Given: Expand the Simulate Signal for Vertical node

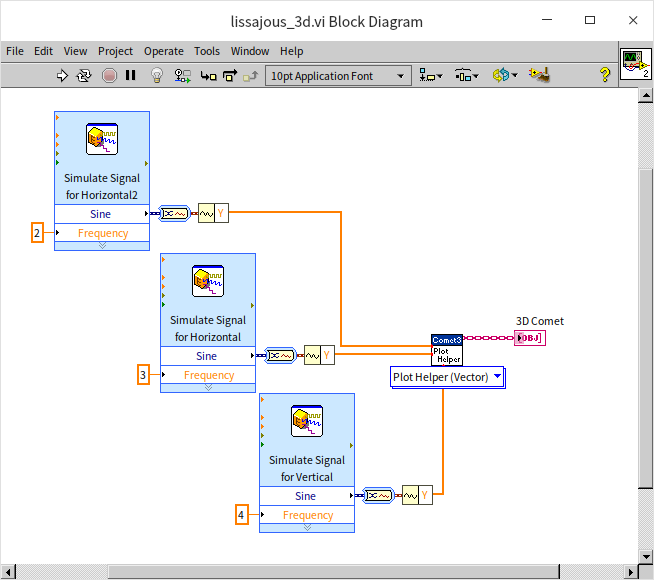Looking at the screenshot, I should [306, 527].
